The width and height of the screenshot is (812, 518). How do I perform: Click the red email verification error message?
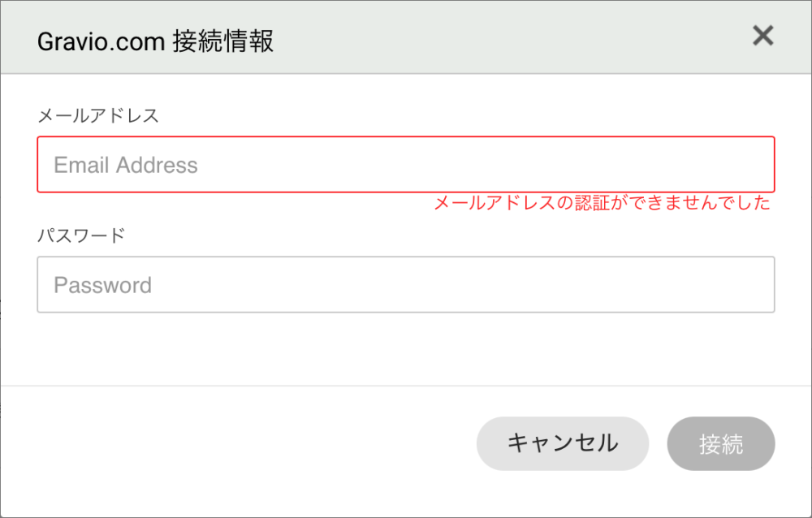602,203
